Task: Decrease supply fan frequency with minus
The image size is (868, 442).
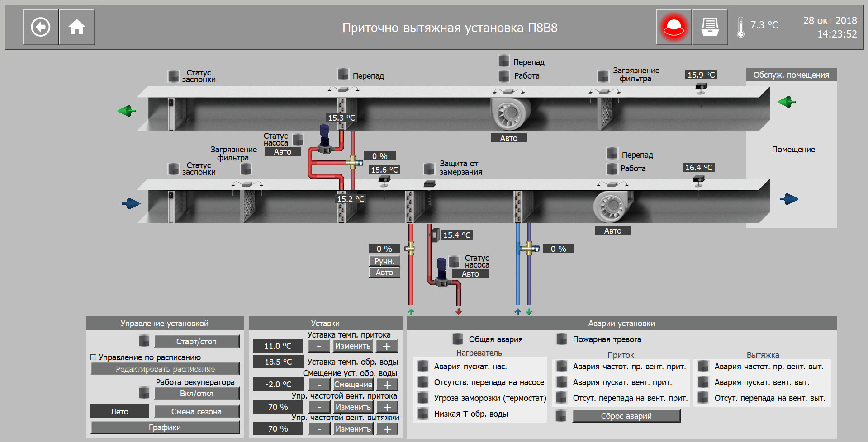Action: point(319,407)
